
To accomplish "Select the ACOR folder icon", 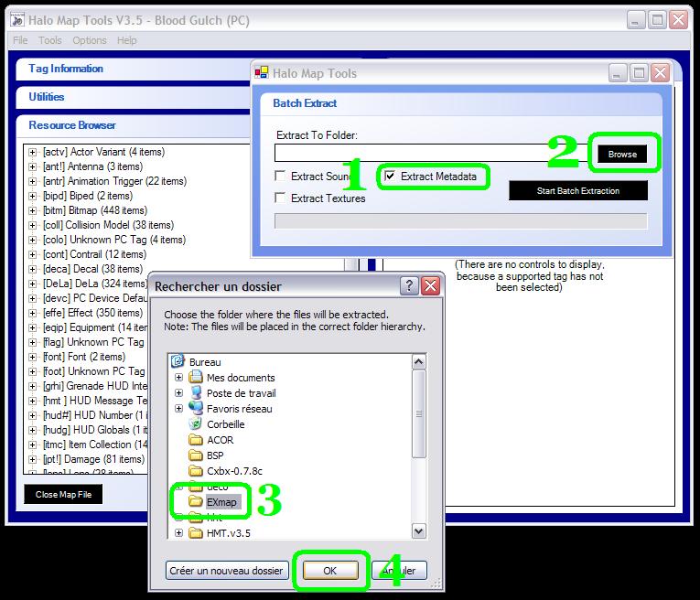I will (196, 440).
